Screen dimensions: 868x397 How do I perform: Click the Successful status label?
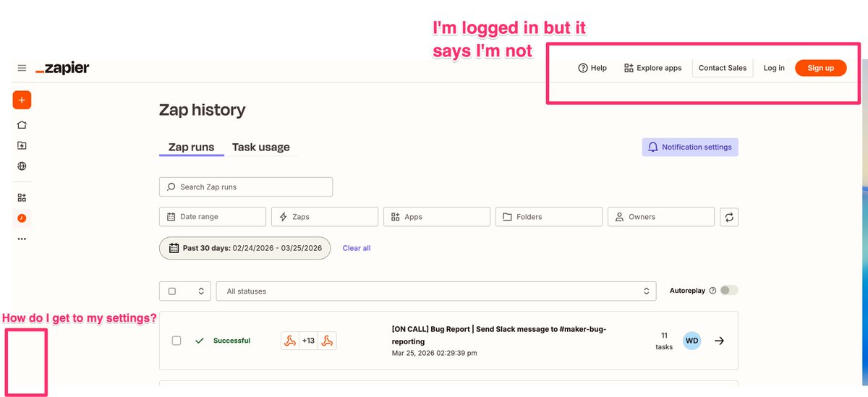click(x=231, y=341)
